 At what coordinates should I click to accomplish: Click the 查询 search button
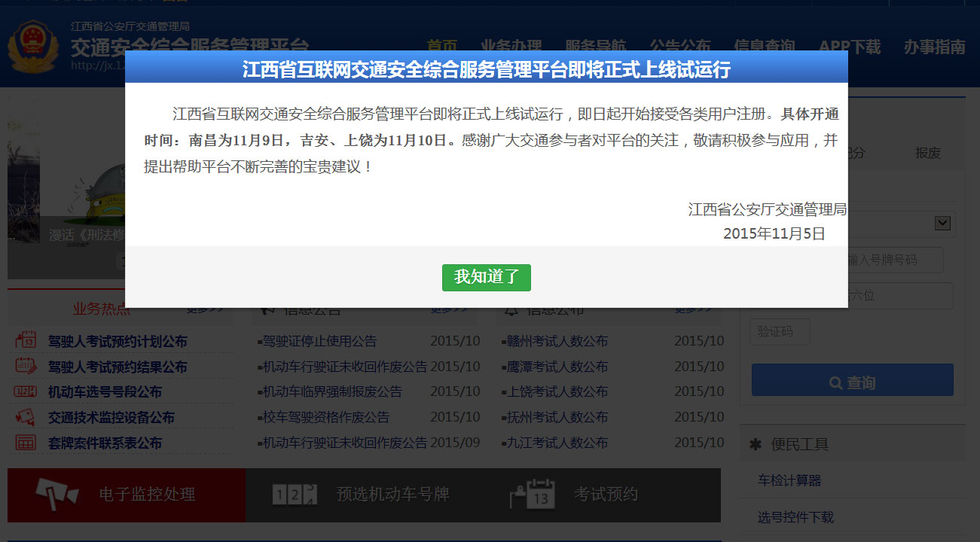[852, 380]
